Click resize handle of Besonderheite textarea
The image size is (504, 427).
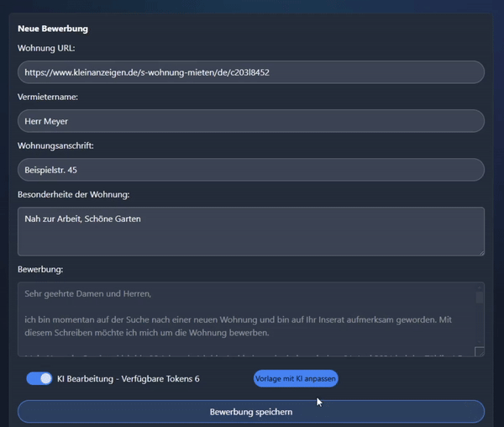(x=480, y=250)
